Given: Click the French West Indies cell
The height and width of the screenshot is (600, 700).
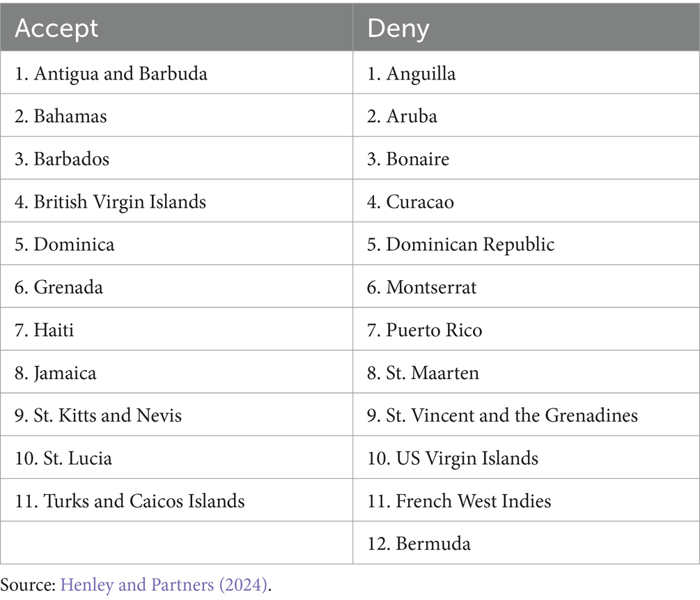Looking at the screenshot, I should click(526, 500).
